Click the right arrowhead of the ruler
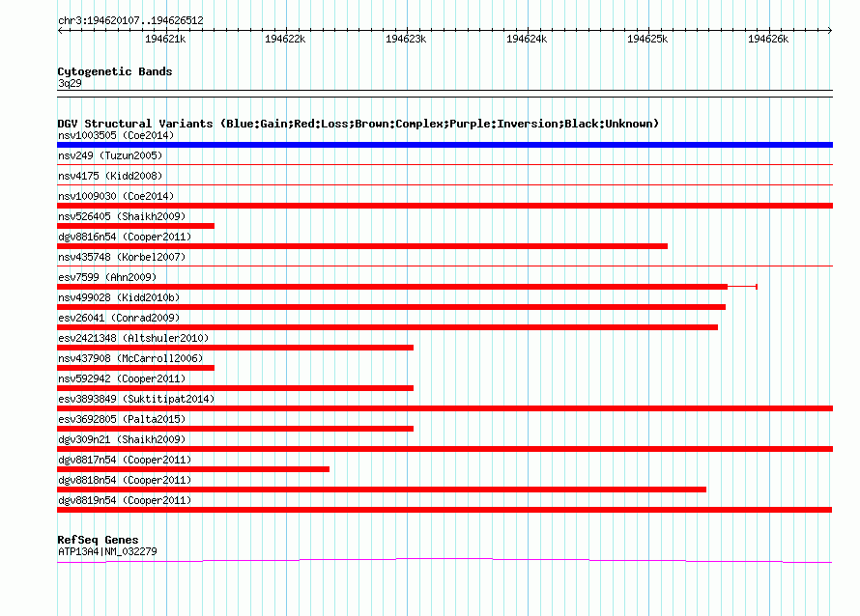Image resolution: width=860 pixels, height=616 pixels. (x=829, y=30)
